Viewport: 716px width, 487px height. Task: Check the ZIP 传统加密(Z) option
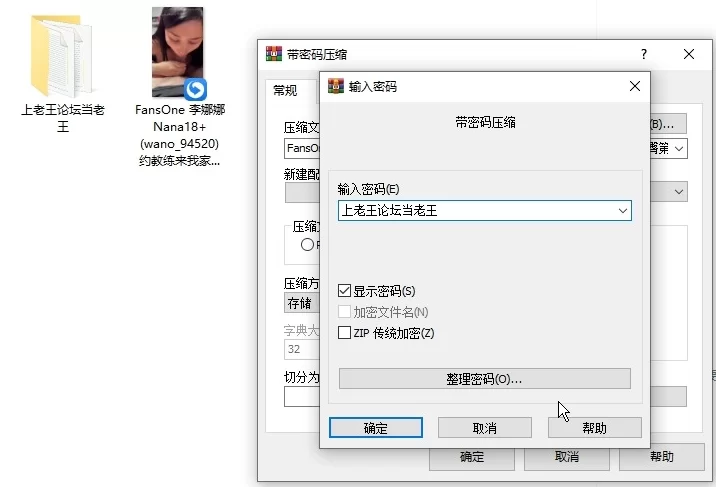pos(344,332)
